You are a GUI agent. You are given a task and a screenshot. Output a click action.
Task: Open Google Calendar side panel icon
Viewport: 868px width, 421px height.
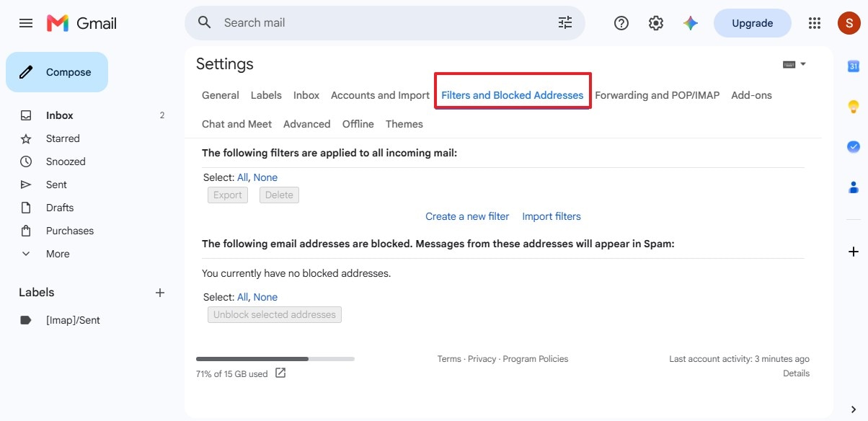[854, 66]
